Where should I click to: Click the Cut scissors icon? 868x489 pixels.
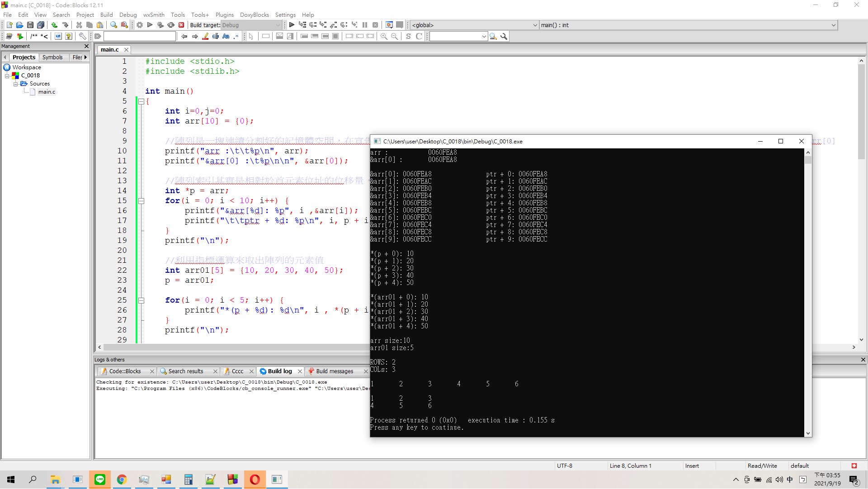[x=79, y=25]
